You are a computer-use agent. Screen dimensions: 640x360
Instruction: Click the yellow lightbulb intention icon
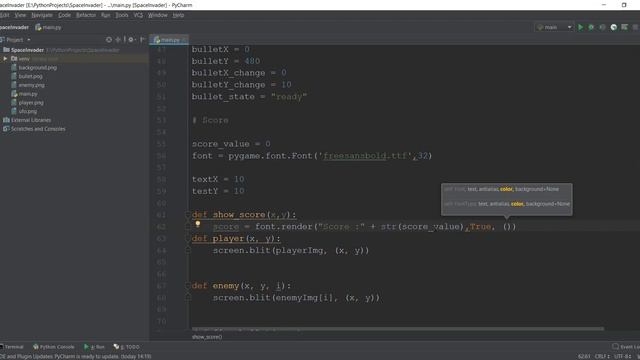(x=198, y=224)
